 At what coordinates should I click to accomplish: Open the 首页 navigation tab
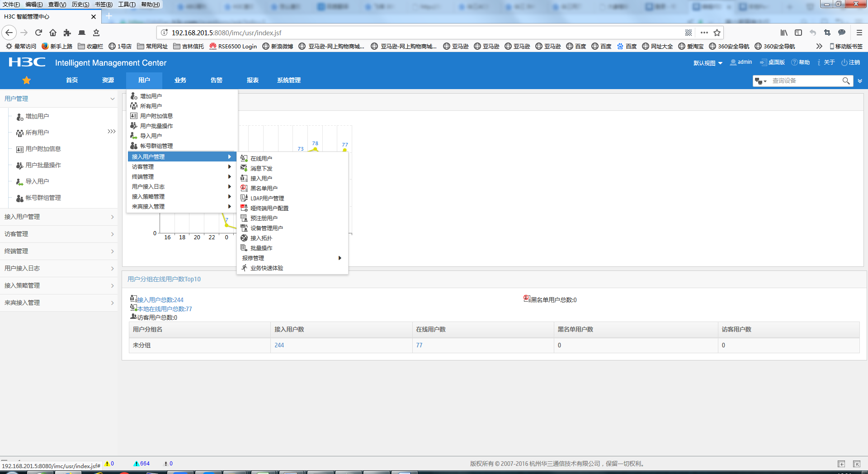[x=72, y=80]
